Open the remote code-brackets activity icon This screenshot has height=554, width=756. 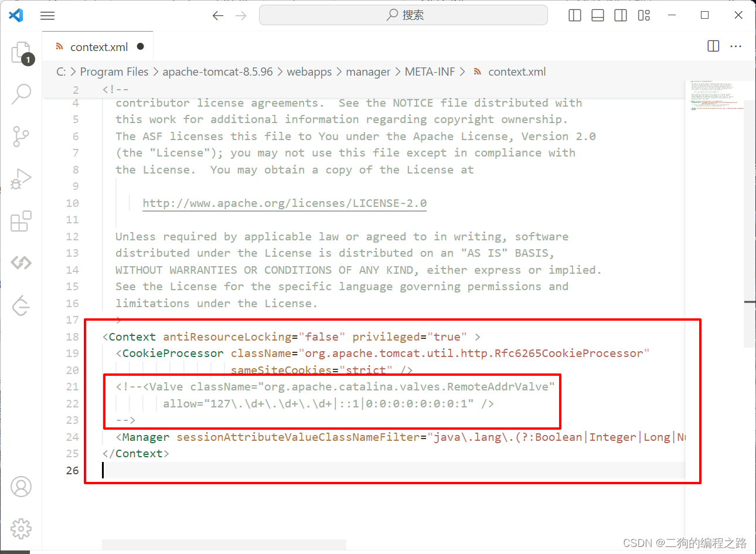coord(21,263)
